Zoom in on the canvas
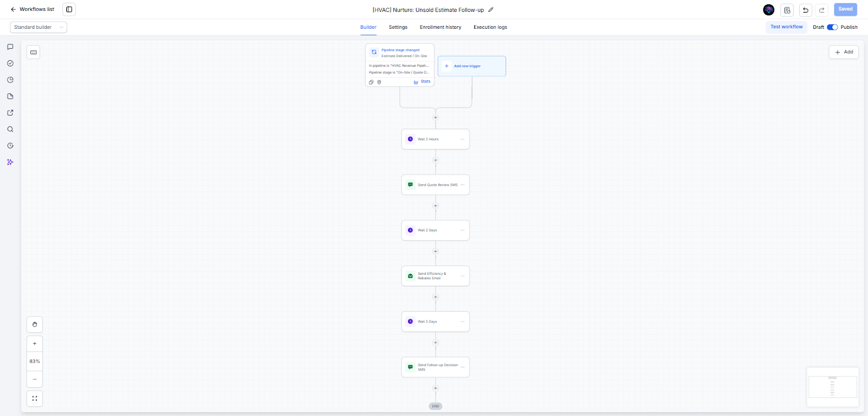This screenshot has width=868, height=416. coord(35,343)
